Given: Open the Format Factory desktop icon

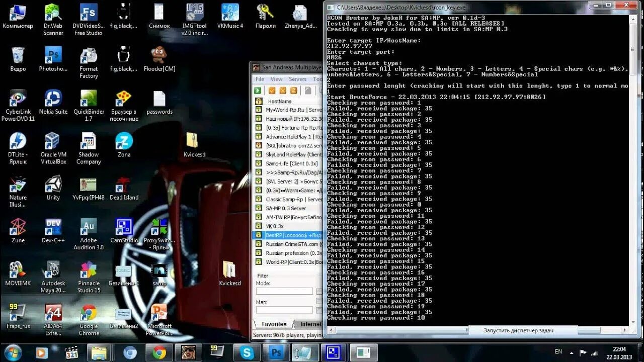Looking at the screenshot, I should pos(89,62).
